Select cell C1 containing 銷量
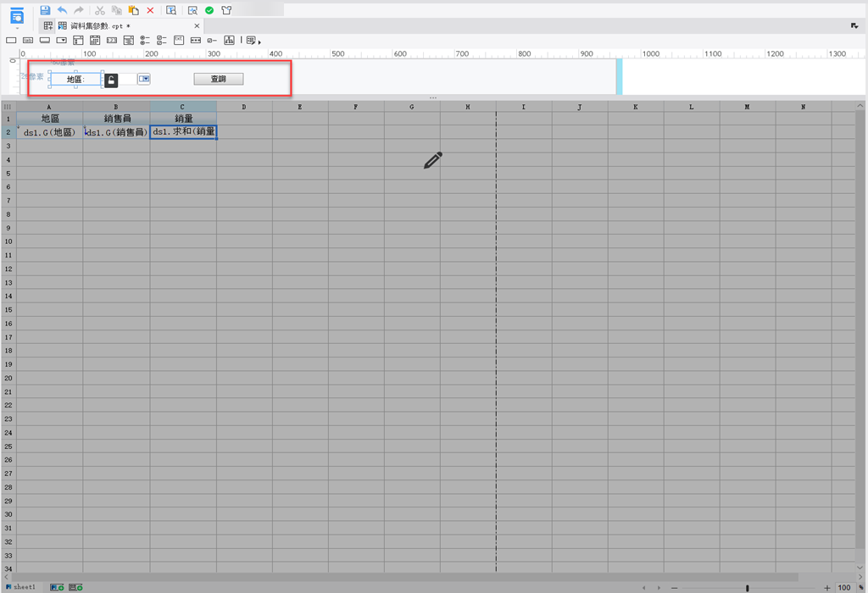 183,119
